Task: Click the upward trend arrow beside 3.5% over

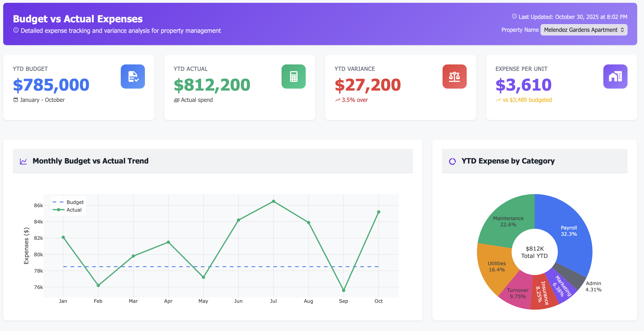Action: pyautogui.click(x=337, y=100)
